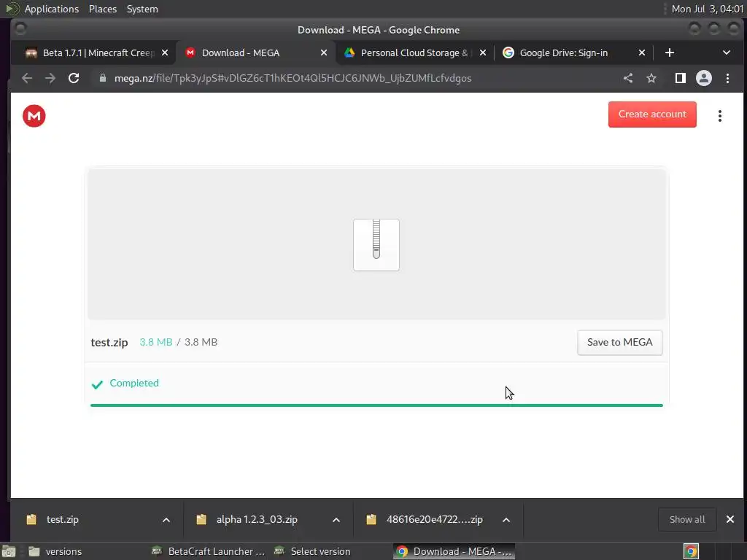Bookmark this tab with star icon

[x=651, y=78]
